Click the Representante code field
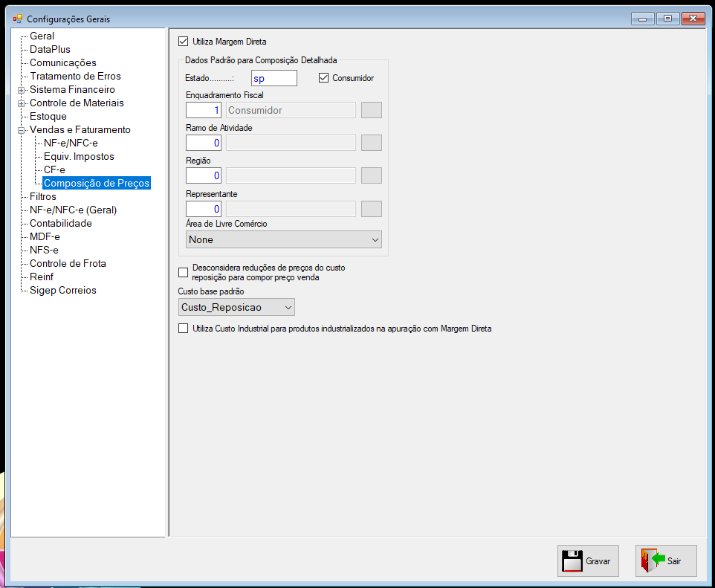Screen dimensions: 715x588 [x=204, y=209]
